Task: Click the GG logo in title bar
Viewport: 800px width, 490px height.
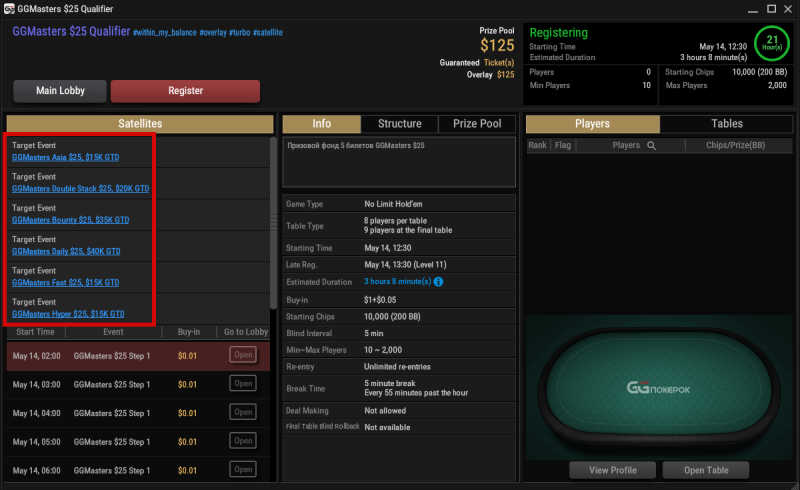Action: 9,9
